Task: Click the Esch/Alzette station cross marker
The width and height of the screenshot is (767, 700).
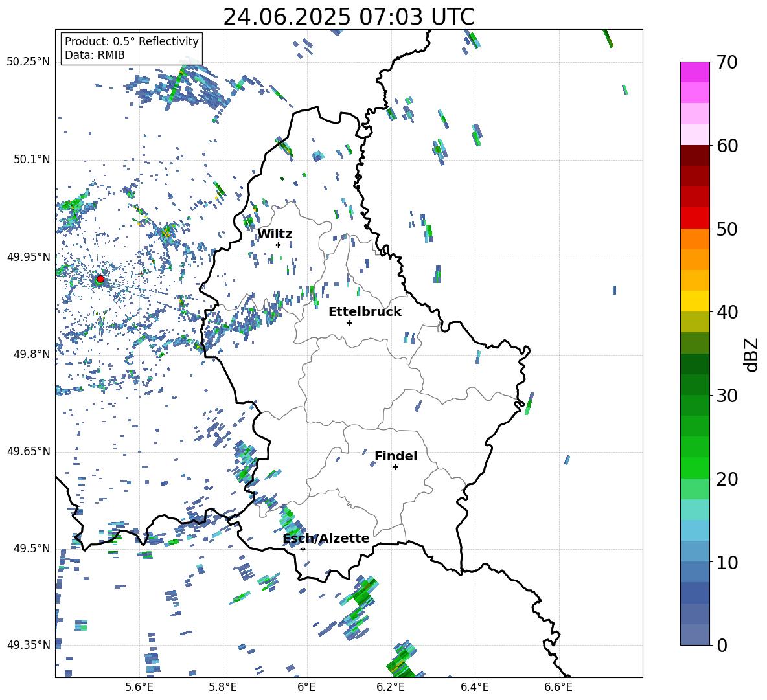Action: 303,549
